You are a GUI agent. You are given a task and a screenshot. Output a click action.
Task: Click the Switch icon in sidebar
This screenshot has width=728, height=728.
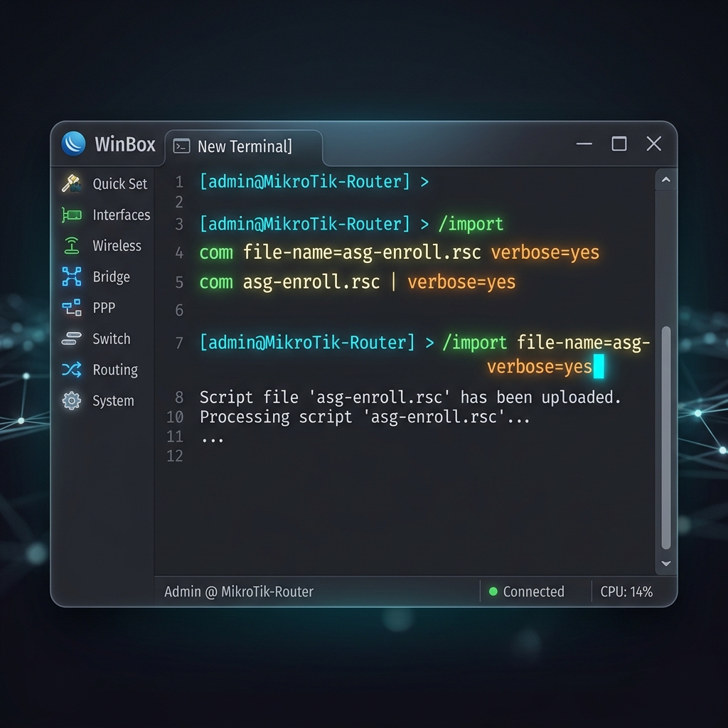(72, 338)
